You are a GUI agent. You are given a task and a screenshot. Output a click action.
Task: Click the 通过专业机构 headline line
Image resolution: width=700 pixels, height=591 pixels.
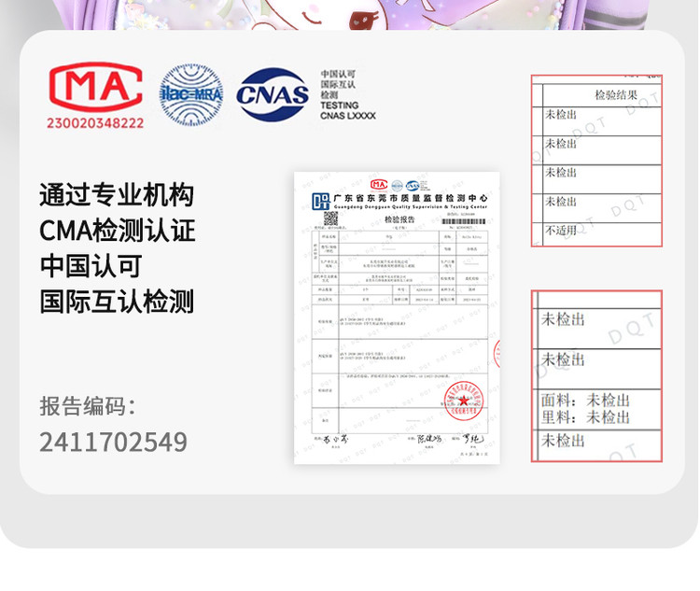point(117,194)
